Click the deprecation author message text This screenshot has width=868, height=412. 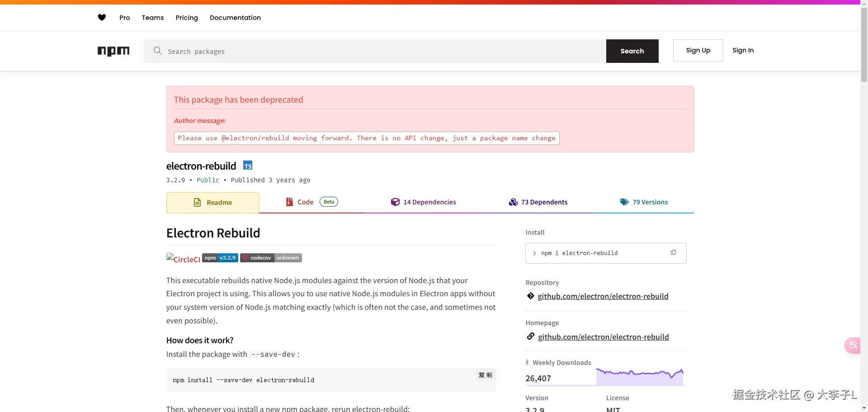click(367, 138)
